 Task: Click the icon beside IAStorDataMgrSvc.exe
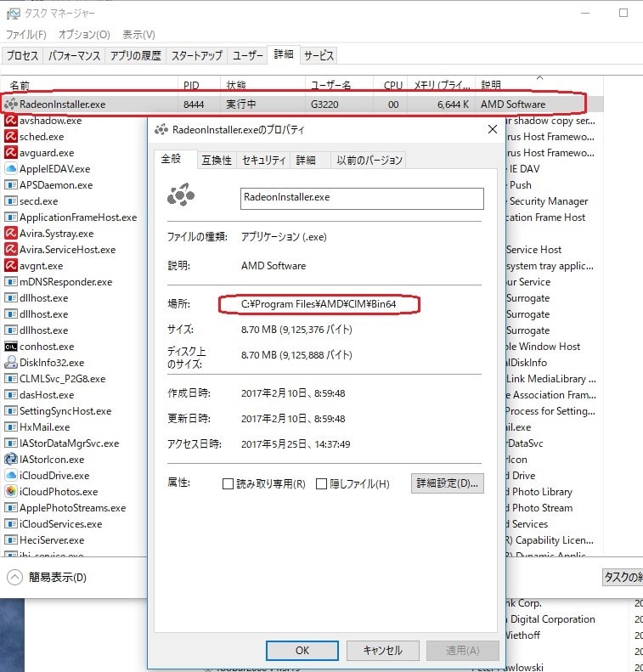pyautogui.click(x=11, y=443)
